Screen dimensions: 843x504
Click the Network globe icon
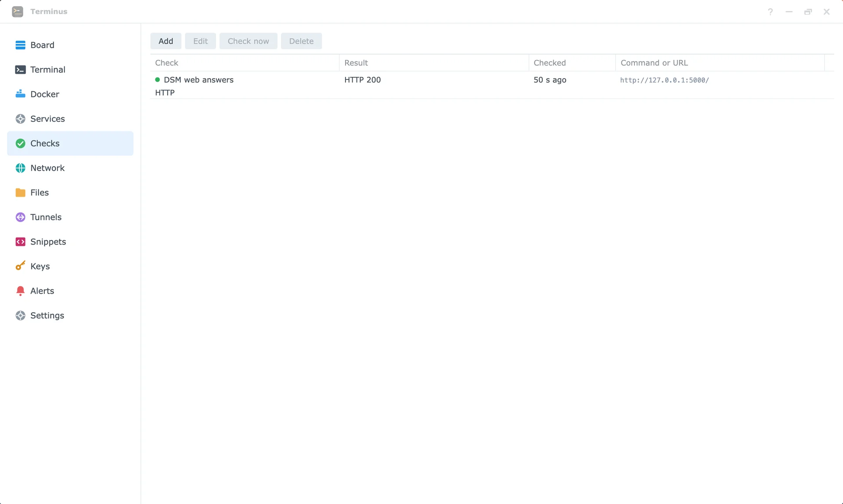[20, 168]
